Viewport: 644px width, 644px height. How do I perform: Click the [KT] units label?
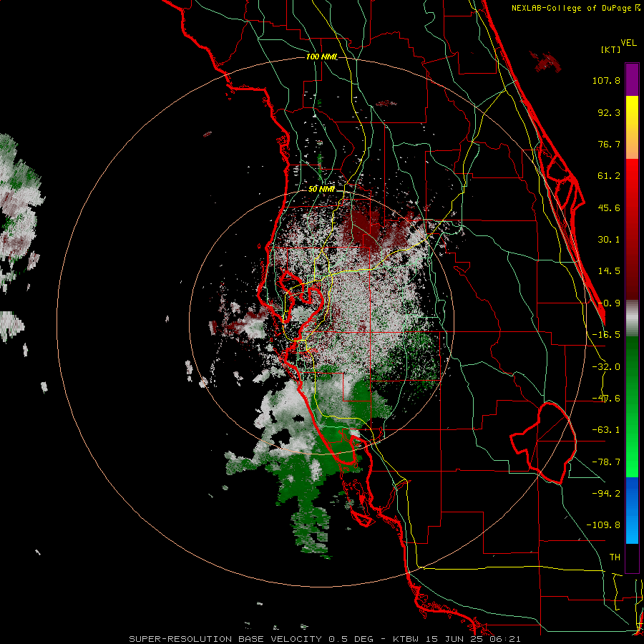pyautogui.click(x=610, y=49)
